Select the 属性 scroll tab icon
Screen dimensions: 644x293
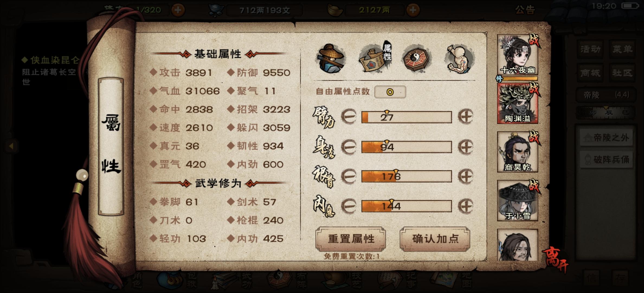click(376, 58)
